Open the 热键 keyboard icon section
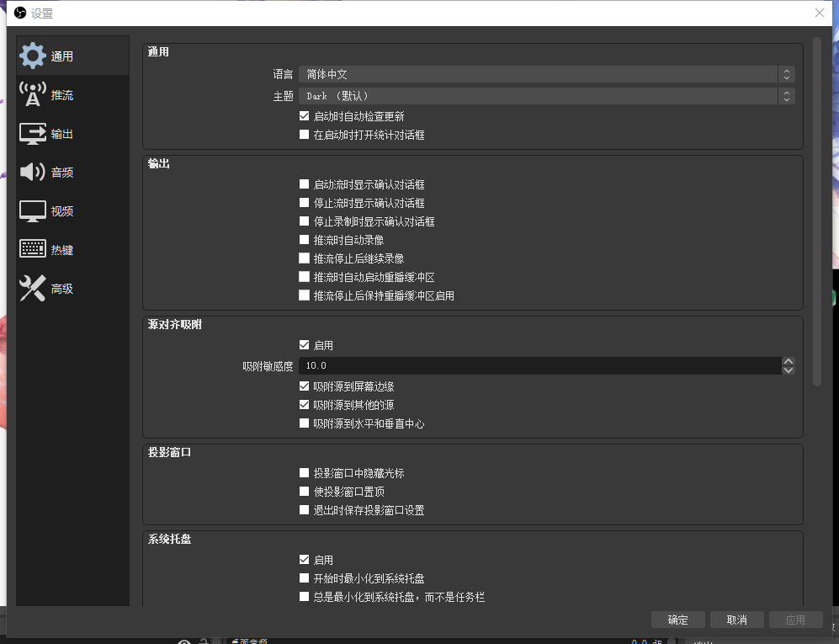 point(33,249)
